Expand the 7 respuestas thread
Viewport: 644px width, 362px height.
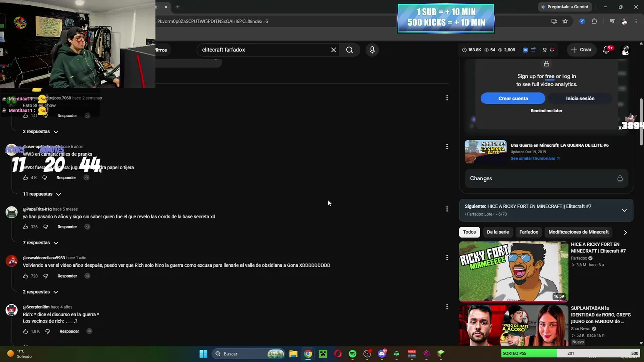40,243
